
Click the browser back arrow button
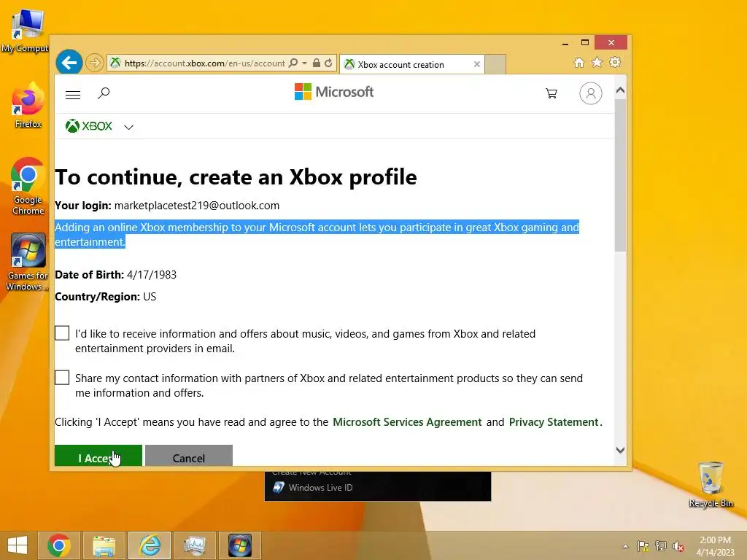click(69, 63)
